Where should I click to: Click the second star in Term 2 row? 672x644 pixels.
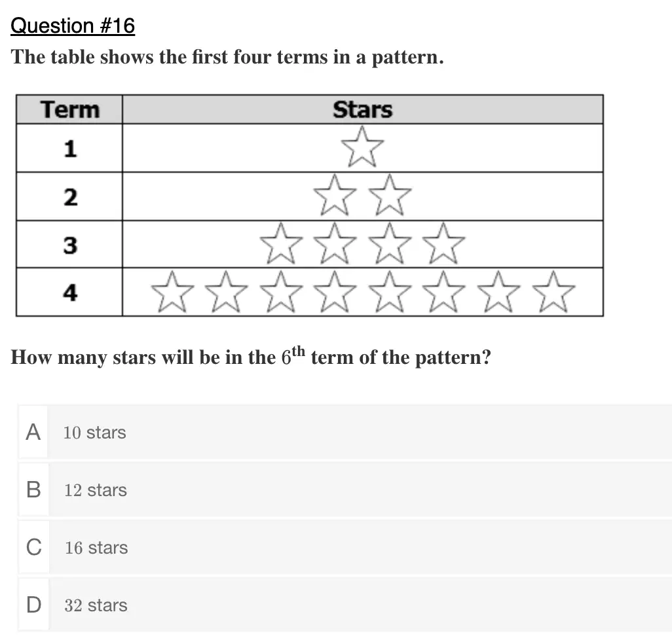pos(390,195)
